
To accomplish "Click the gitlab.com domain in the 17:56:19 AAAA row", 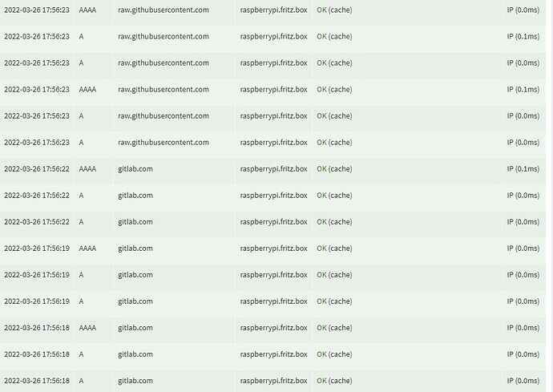I will (x=135, y=248).
